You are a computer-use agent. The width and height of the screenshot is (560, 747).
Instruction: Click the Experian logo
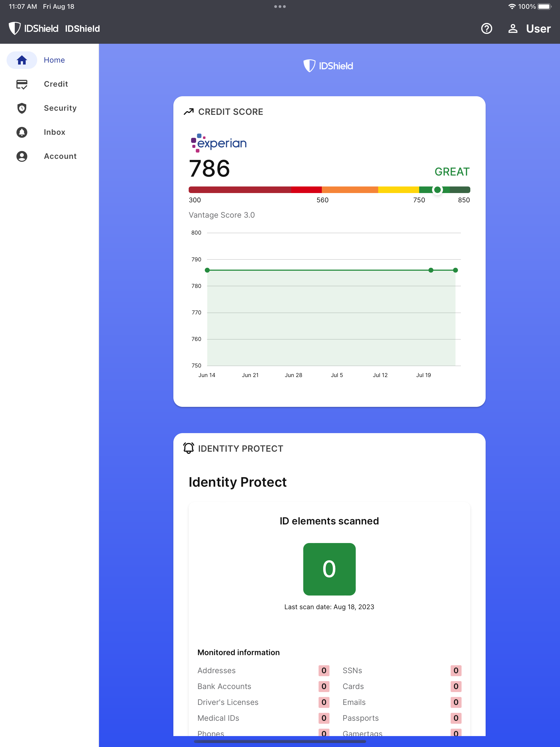(x=218, y=143)
